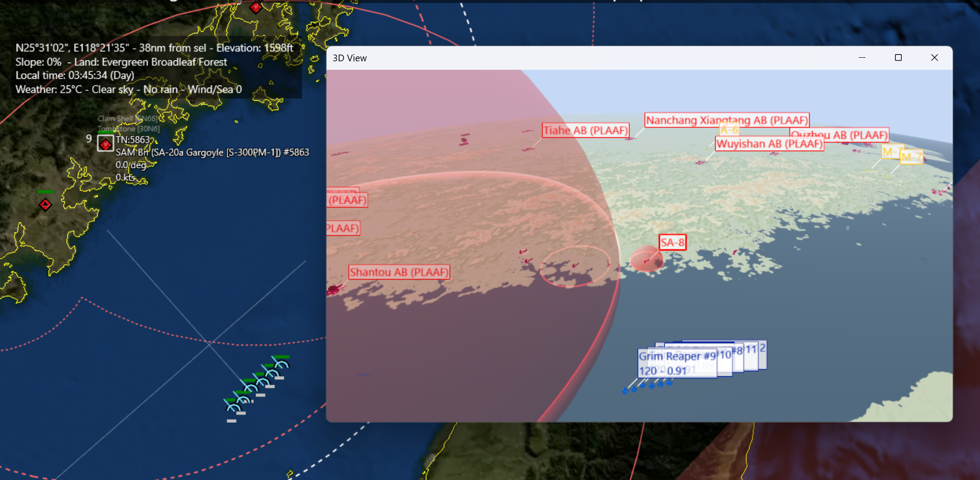980x480 pixels.
Task: Click the Quzhou AB (PLAAF) label
Action: click(839, 134)
